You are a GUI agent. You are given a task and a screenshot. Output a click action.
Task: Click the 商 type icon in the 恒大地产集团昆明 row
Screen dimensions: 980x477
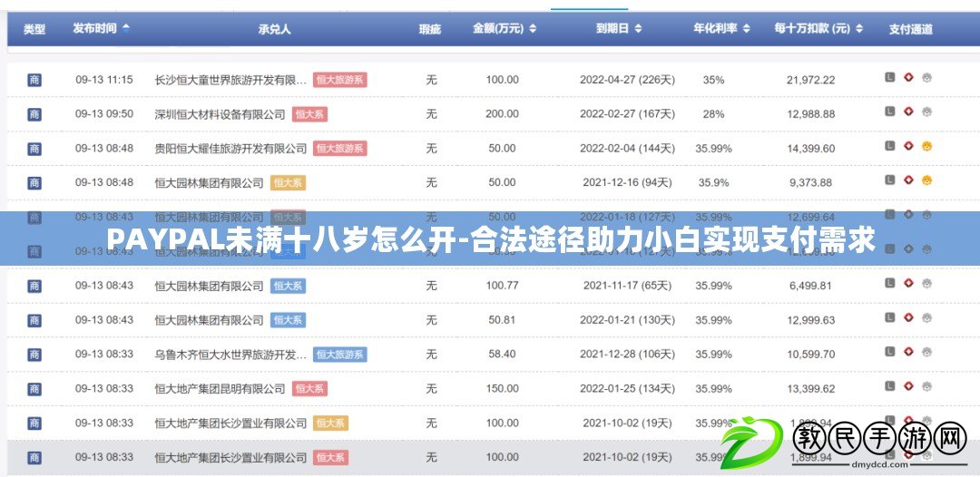(34, 389)
